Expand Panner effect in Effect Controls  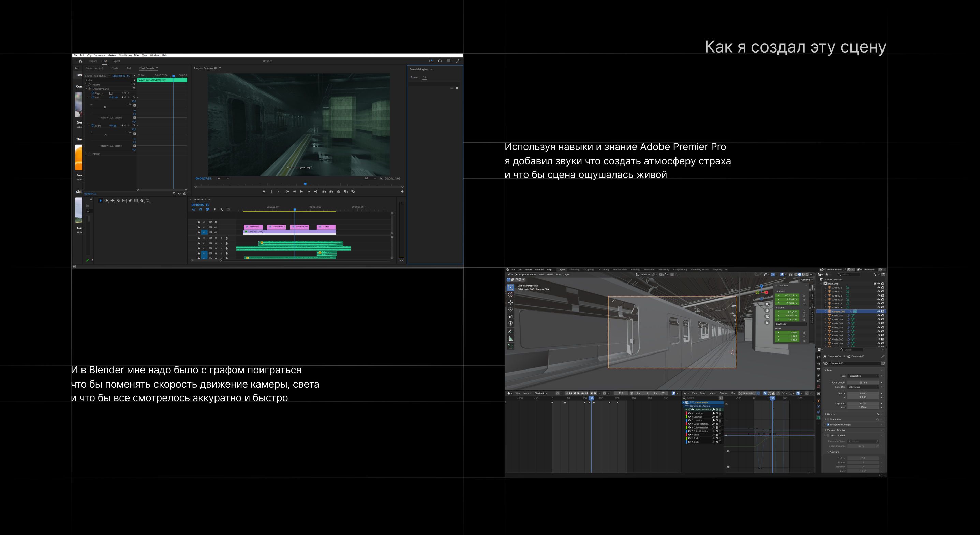click(86, 154)
